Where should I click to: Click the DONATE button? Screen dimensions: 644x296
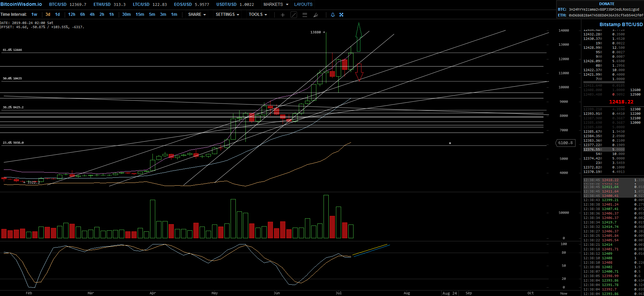coord(607,4)
